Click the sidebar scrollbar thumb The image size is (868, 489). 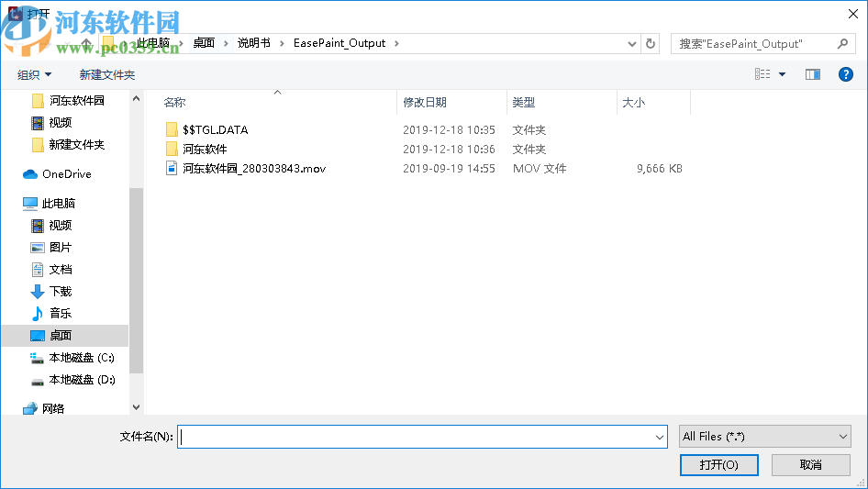pos(136,281)
